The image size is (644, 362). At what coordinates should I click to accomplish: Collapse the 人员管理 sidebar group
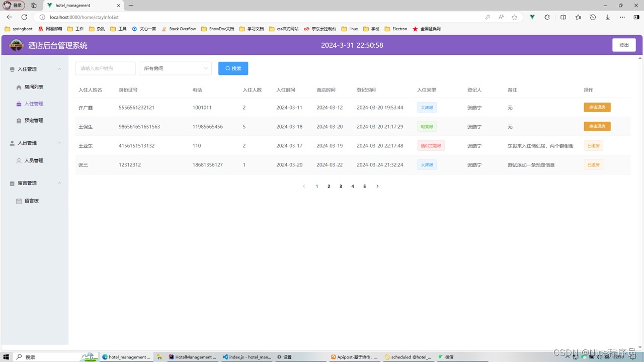point(59,143)
